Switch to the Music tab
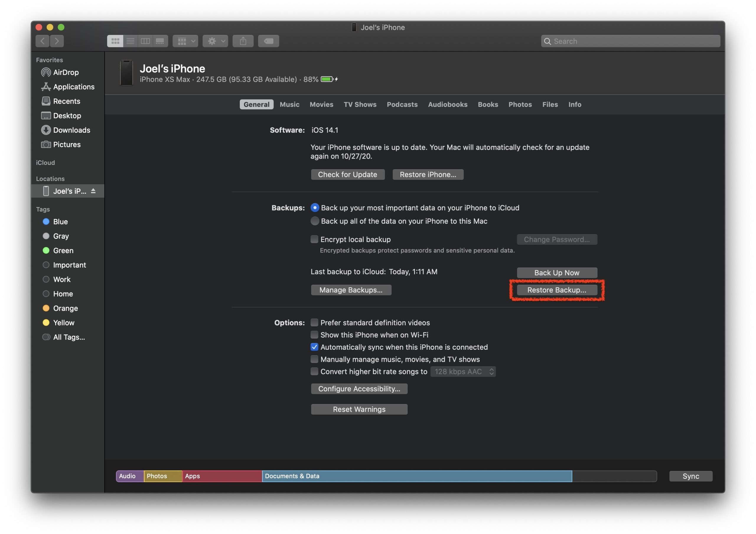756x534 pixels. [x=289, y=104]
